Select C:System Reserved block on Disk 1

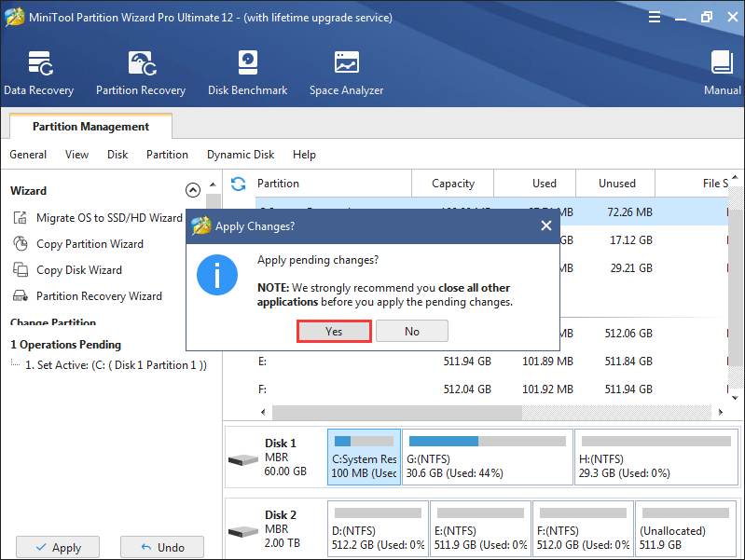pyautogui.click(x=364, y=457)
